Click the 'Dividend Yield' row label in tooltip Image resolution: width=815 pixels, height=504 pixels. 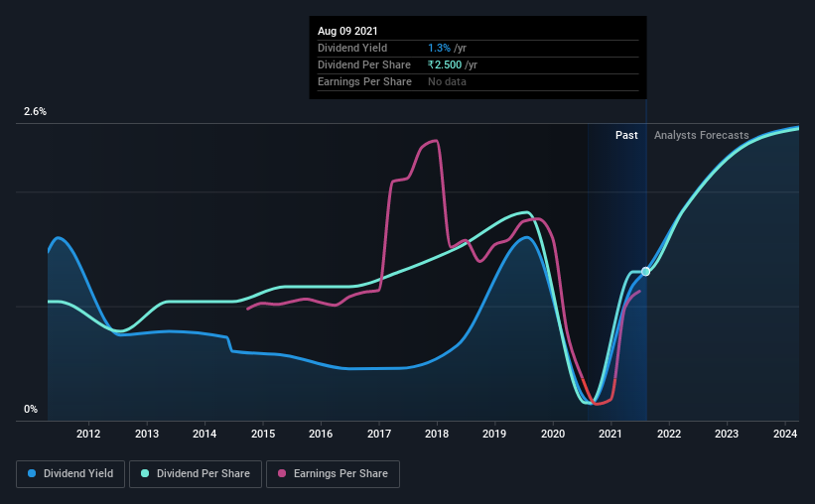[x=352, y=48]
